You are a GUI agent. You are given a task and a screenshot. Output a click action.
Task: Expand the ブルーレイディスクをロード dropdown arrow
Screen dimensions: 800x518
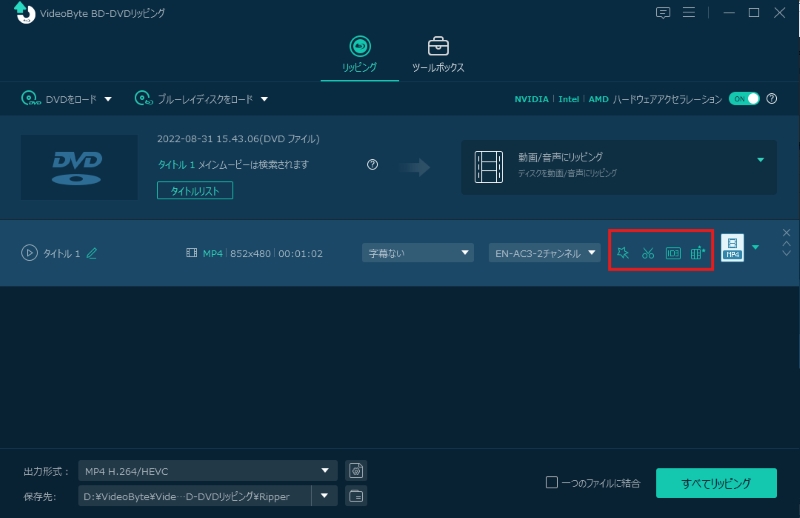pyautogui.click(x=264, y=99)
